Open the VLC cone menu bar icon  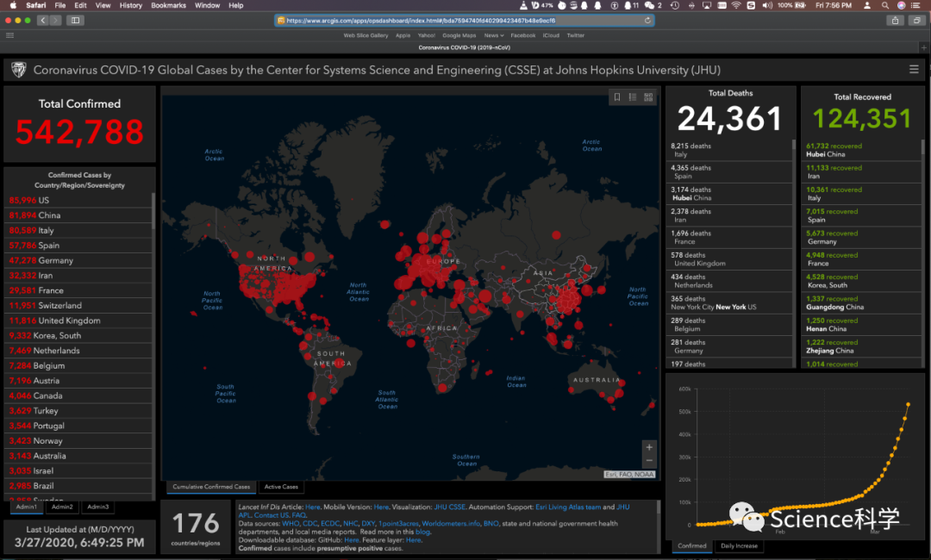(x=523, y=5)
